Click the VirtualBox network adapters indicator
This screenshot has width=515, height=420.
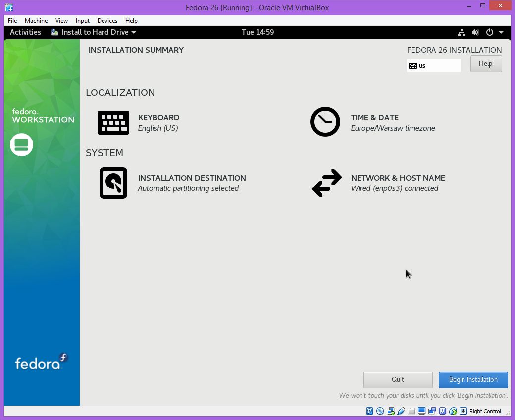coord(391,411)
